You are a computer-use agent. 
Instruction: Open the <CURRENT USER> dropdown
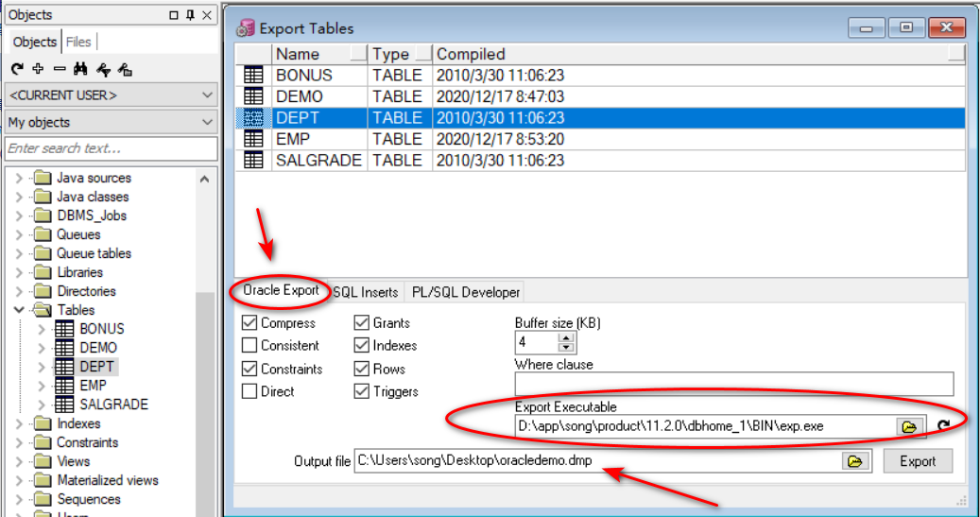[x=111, y=95]
